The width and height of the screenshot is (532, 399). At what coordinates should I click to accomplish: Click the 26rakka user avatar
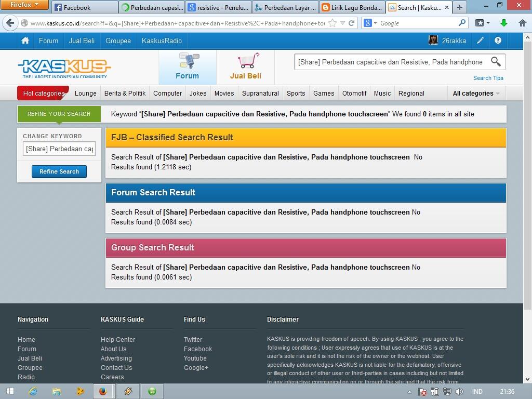433,41
